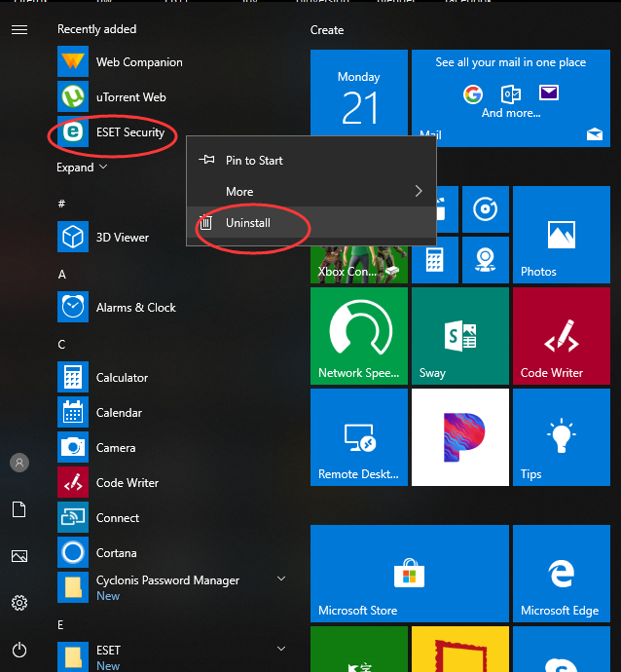Expand the Recently added list
Screen dimensions: 621x672
[x=82, y=168]
